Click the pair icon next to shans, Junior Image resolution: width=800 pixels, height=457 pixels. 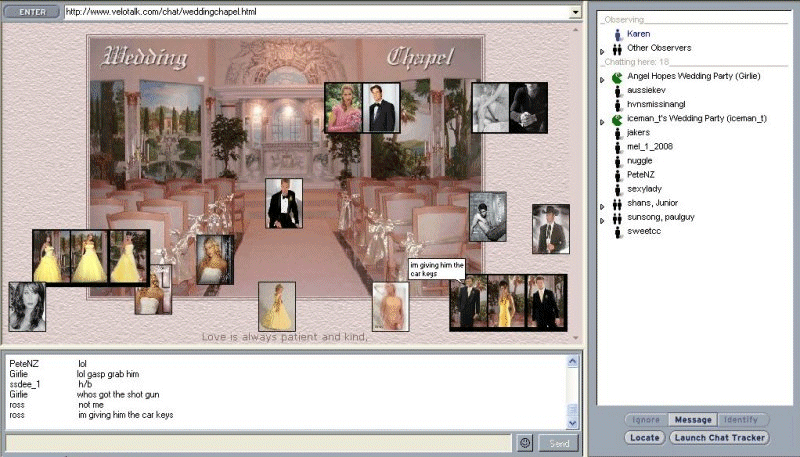[617, 204]
